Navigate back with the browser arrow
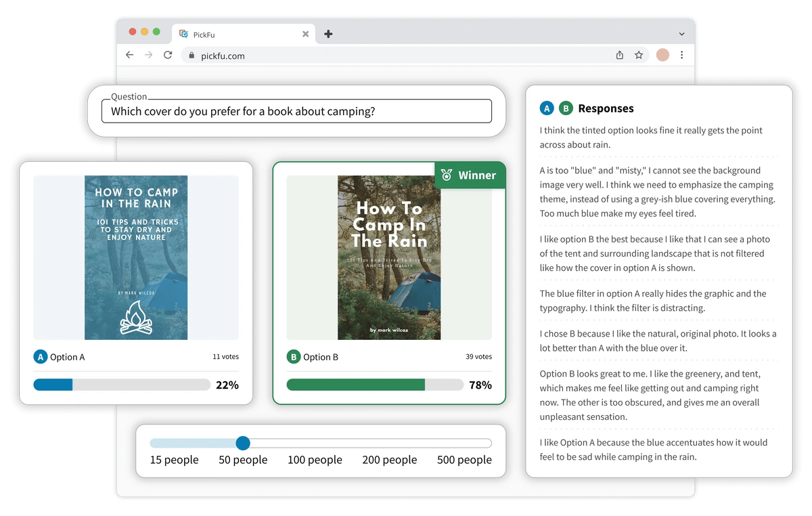The width and height of the screenshot is (812, 516). point(129,55)
